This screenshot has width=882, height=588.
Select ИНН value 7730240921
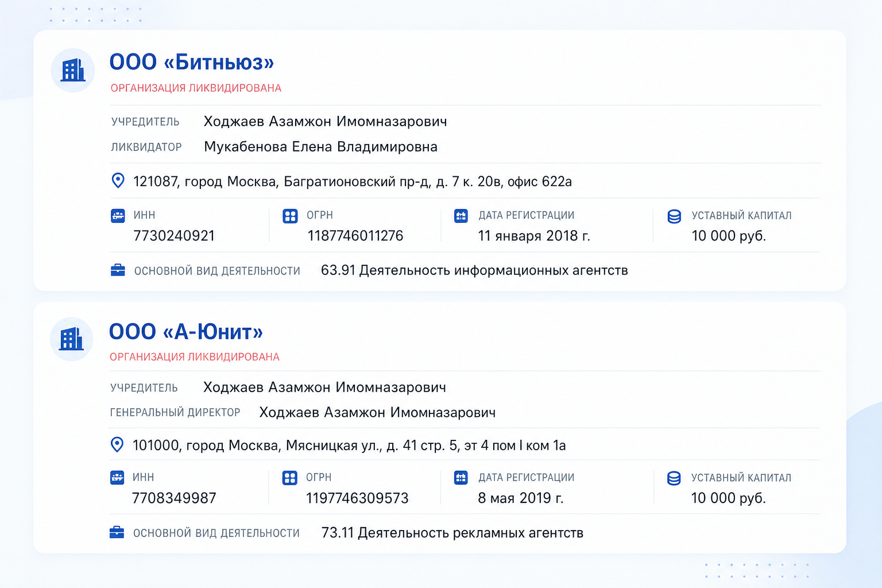coord(174,236)
